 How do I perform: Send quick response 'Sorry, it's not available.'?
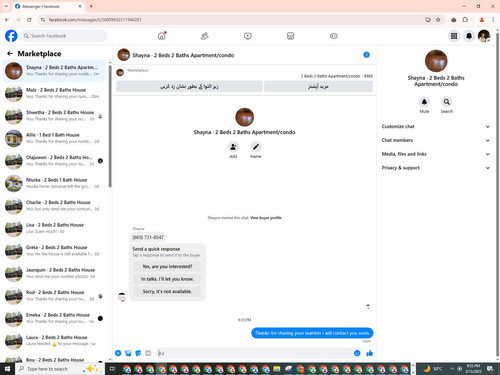167,291
